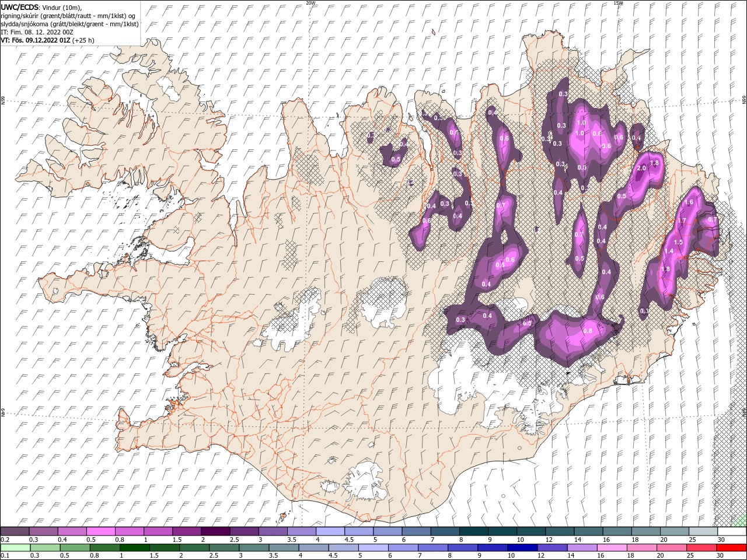The width and height of the screenshot is (747, 560).
Task: Click the '(+25 h)' forecast offset text
Action: [83, 40]
